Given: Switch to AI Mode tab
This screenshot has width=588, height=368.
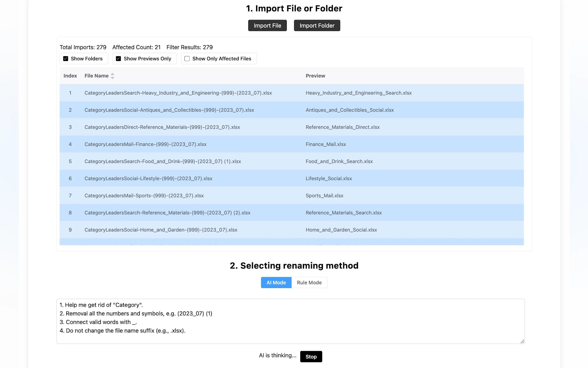Looking at the screenshot, I should (276, 282).
